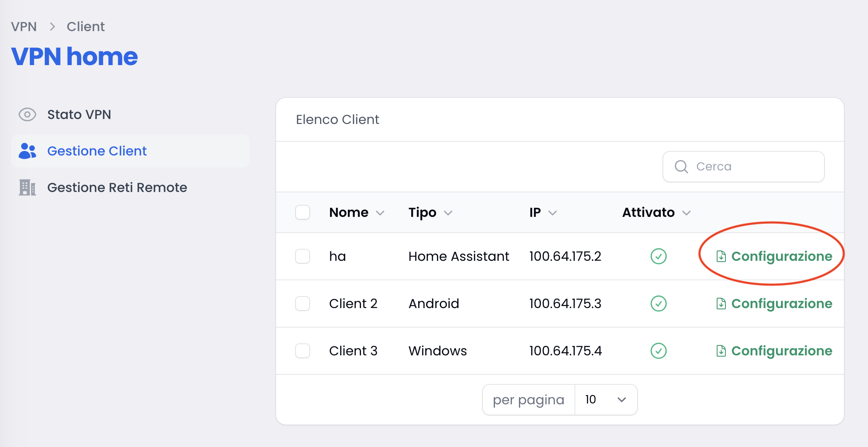Click the client name ha
The width and height of the screenshot is (868, 447).
[337, 256]
